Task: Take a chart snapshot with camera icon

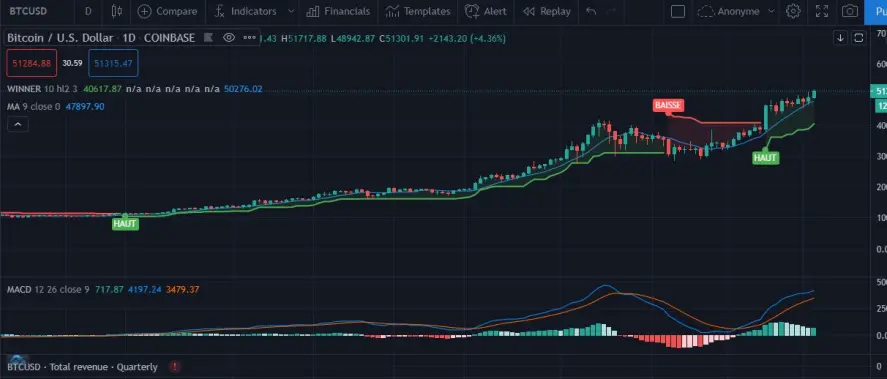Action: pyautogui.click(x=849, y=11)
